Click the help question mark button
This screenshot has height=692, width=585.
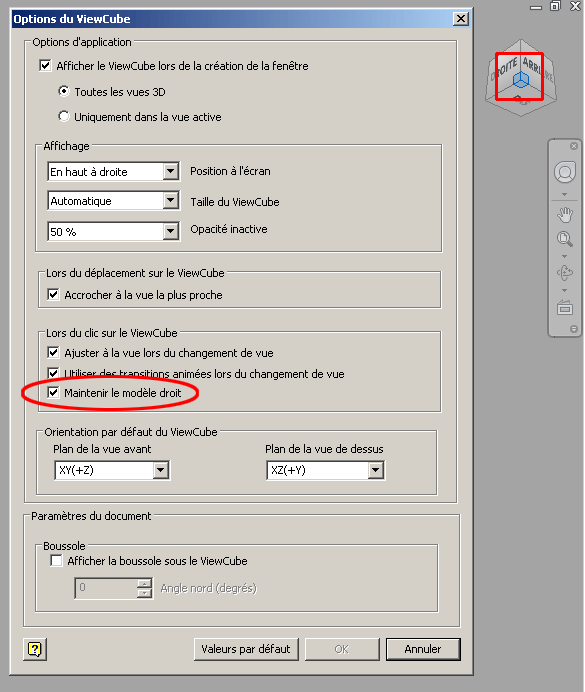click(35, 649)
